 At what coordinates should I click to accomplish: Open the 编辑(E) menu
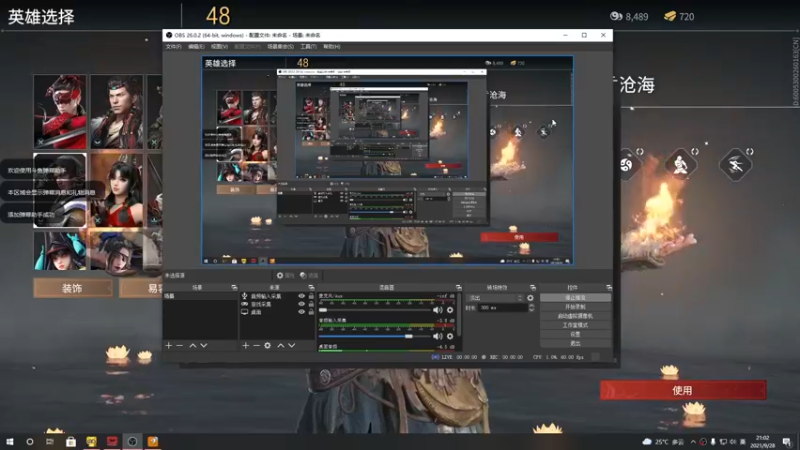196,46
